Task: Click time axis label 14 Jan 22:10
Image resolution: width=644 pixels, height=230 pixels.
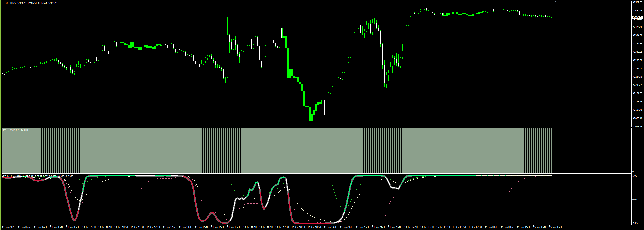Action: (395, 227)
